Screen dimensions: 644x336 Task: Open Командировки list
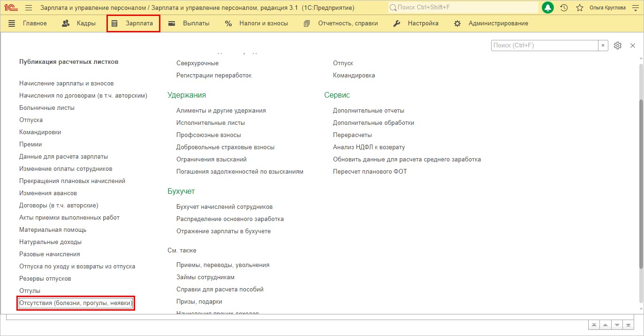40,132
